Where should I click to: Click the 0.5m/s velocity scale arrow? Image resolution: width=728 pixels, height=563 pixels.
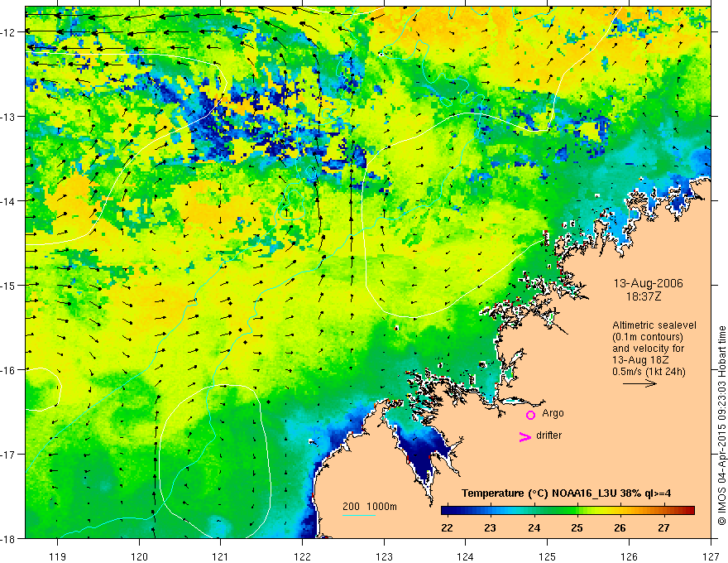tap(639, 383)
